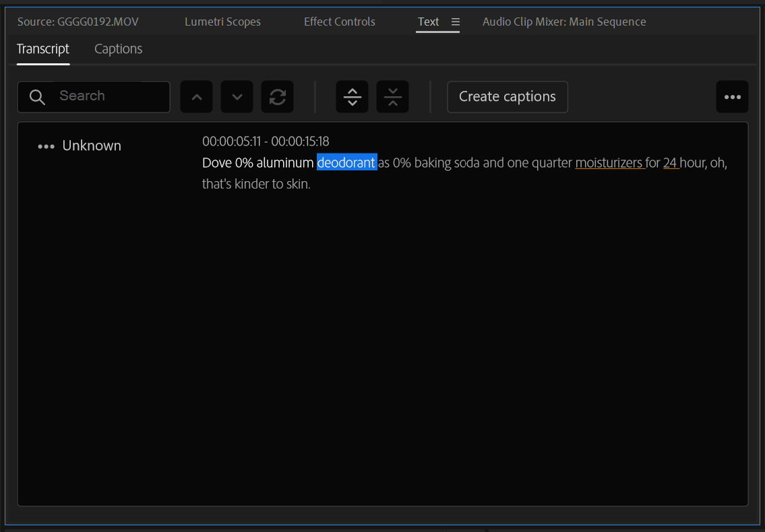Open the transcript overflow menu on the right
765x532 pixels.
click(732, 96)
